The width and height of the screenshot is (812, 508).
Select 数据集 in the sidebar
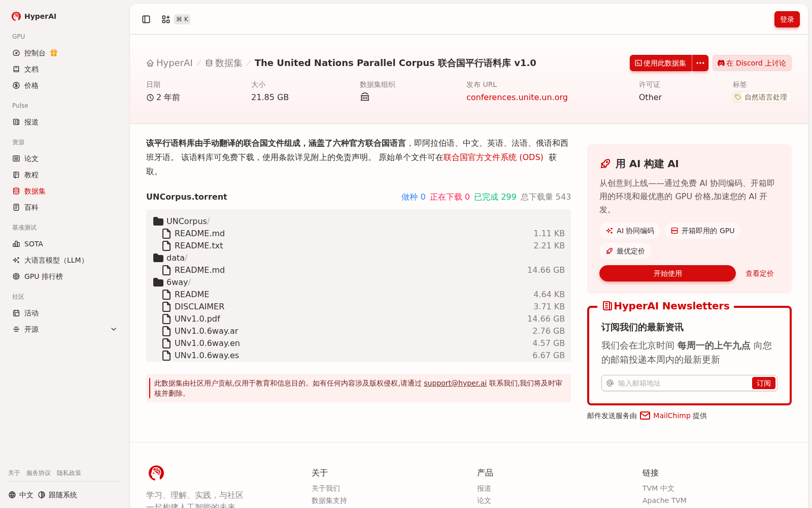pyautogui.click(x=65, y=191)
